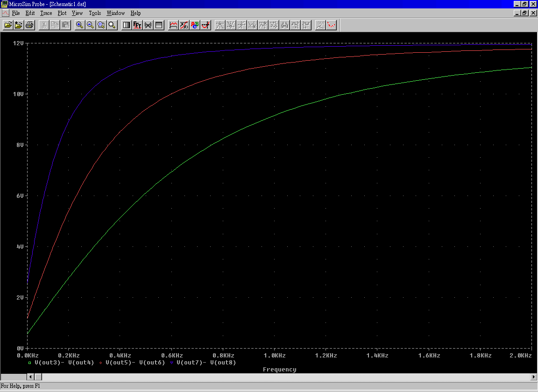This screenshot has width=538, height=392.
Task: Click the horizontal scrollbar right arrow
Action: (533, 377)
